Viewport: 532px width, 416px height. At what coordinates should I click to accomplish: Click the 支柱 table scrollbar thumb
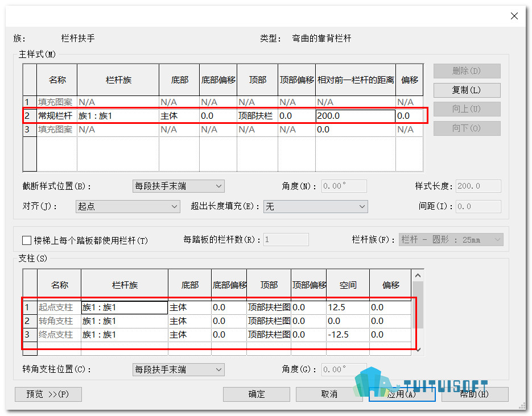pyautogui.click(x=418, y=305)
